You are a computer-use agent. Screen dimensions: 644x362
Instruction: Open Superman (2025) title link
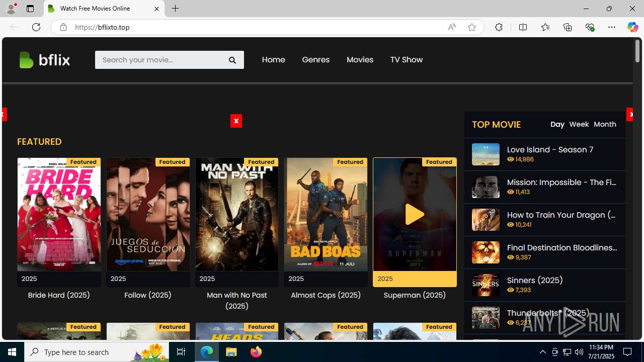click(415, 295)
